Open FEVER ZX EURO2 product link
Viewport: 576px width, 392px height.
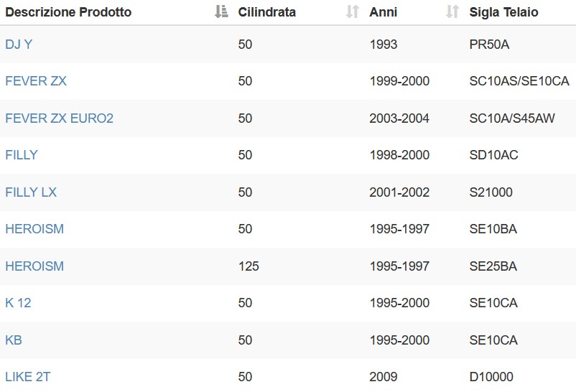coord(59,118)
